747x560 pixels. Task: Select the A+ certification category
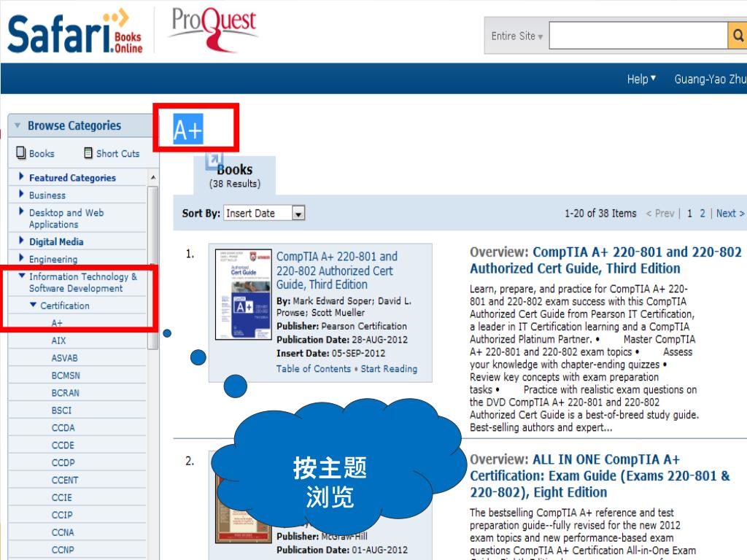(57, 323)
